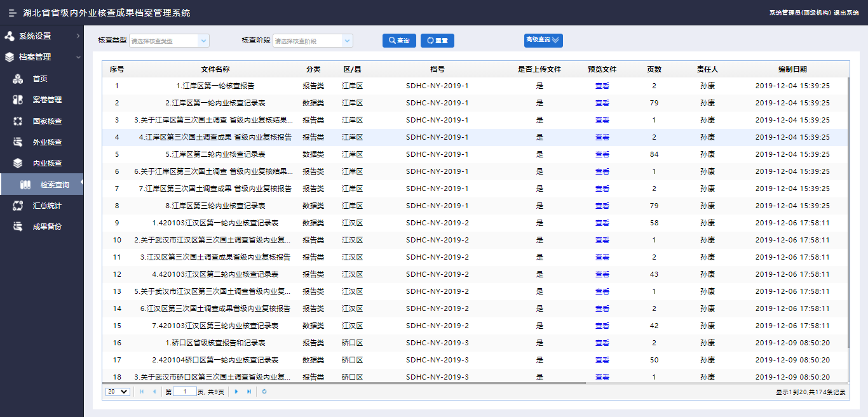Viewport: 868px width, 417px height.
Task: Click 查看 link in row 16 硚口区省级核查报告
Action: click(x=602, y=343)
